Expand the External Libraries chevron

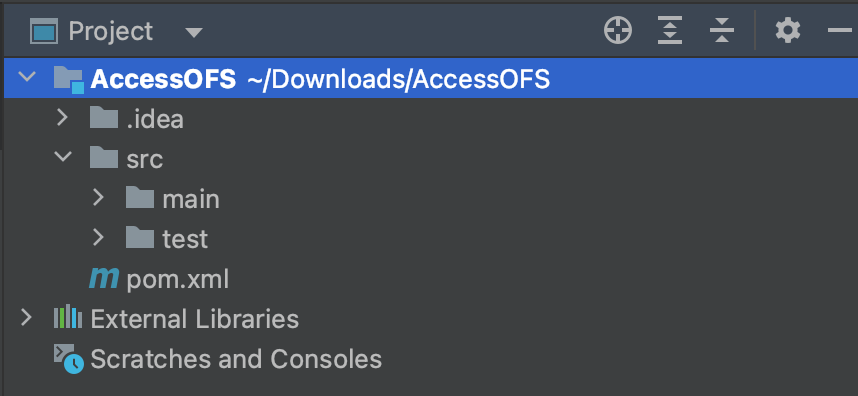(x=26, y=318)
